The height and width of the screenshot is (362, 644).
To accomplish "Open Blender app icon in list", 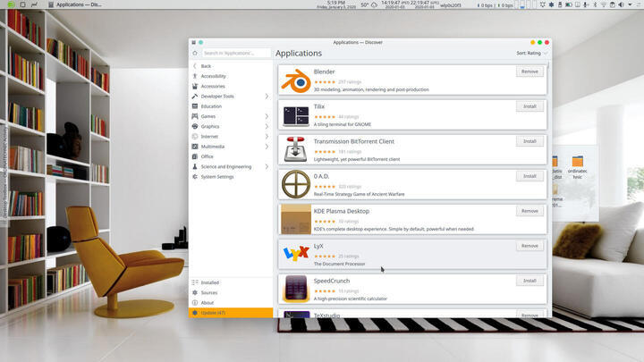I will pos(296,80).
